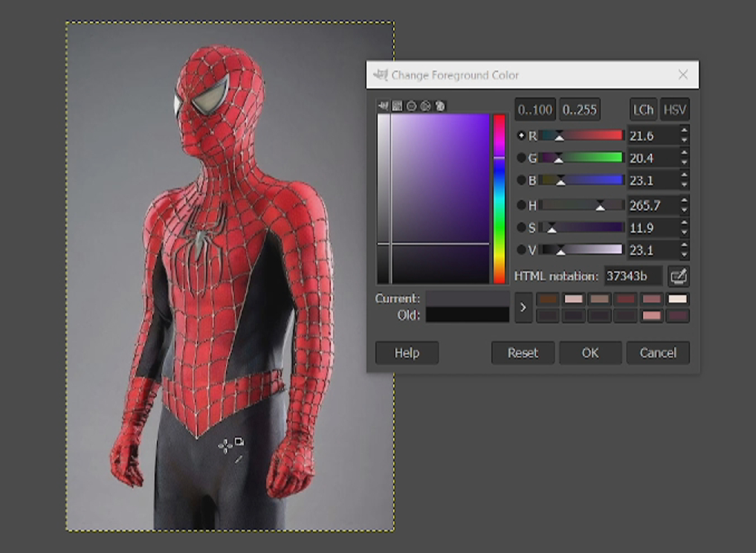Select the R channel radio button

pos(521,136)
